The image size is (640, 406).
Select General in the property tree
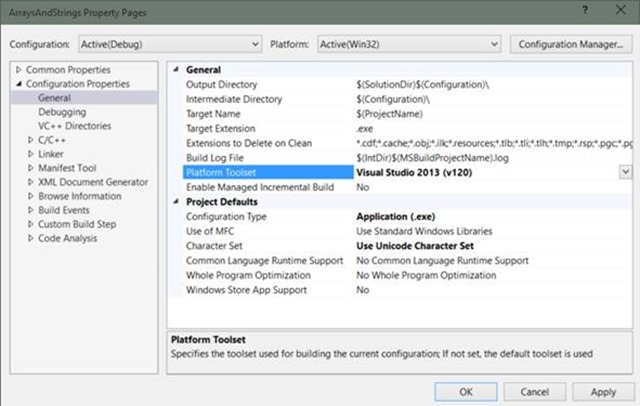[x=54, y=98]
